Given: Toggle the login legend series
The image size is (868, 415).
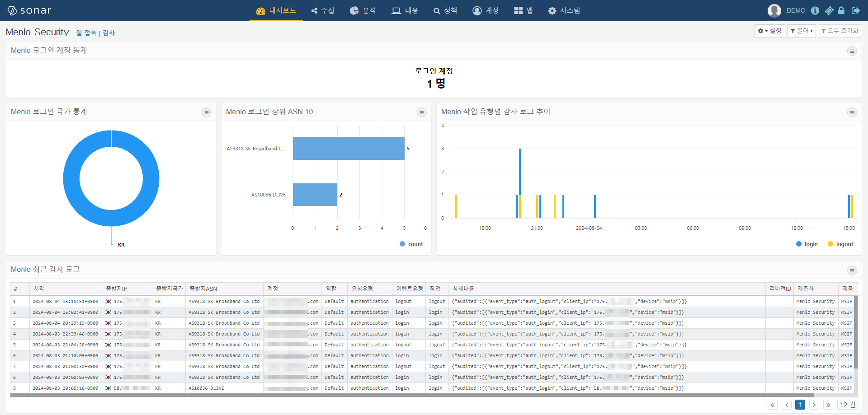Looking at the screenshot, I should click(807, 244).
